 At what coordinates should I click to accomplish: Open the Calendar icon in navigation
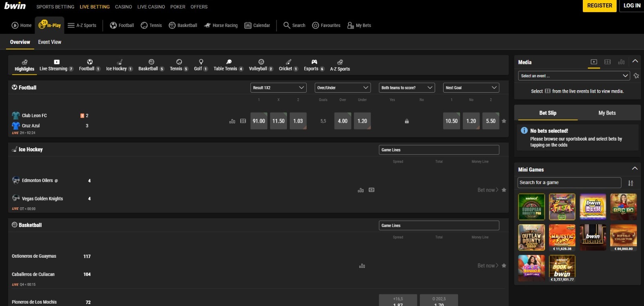[248, 25]
